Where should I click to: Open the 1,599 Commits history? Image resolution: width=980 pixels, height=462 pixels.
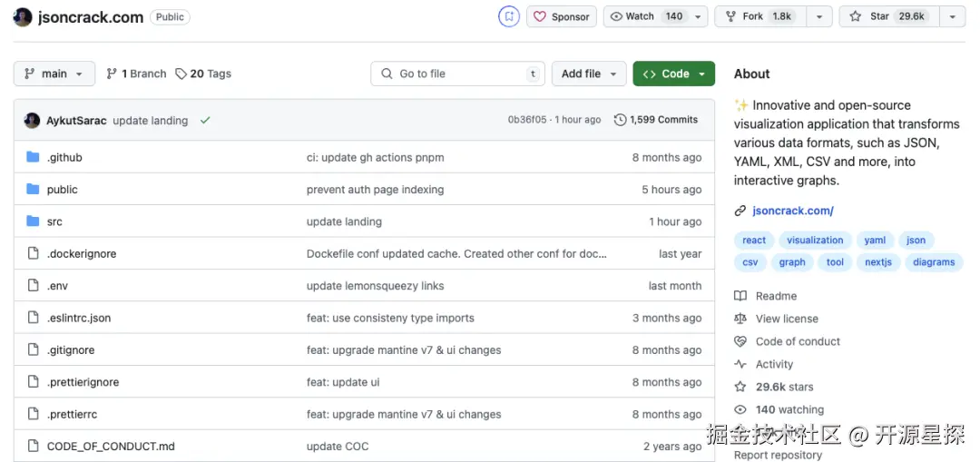[655, 120]
